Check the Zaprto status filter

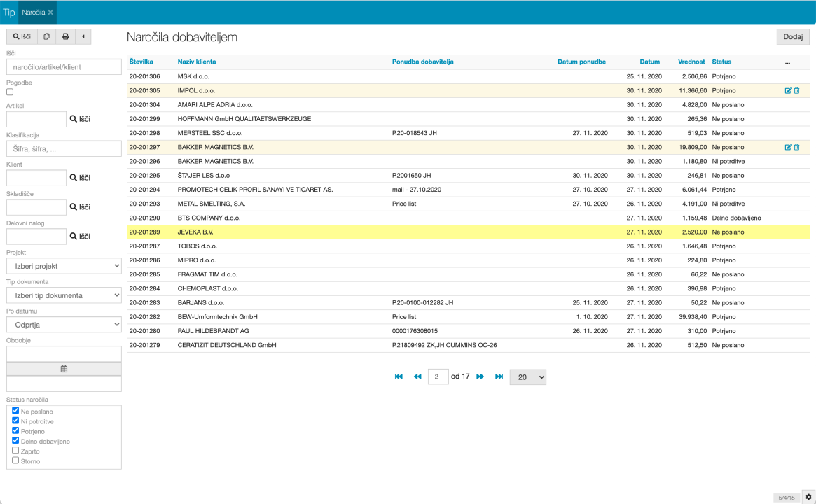15,451
